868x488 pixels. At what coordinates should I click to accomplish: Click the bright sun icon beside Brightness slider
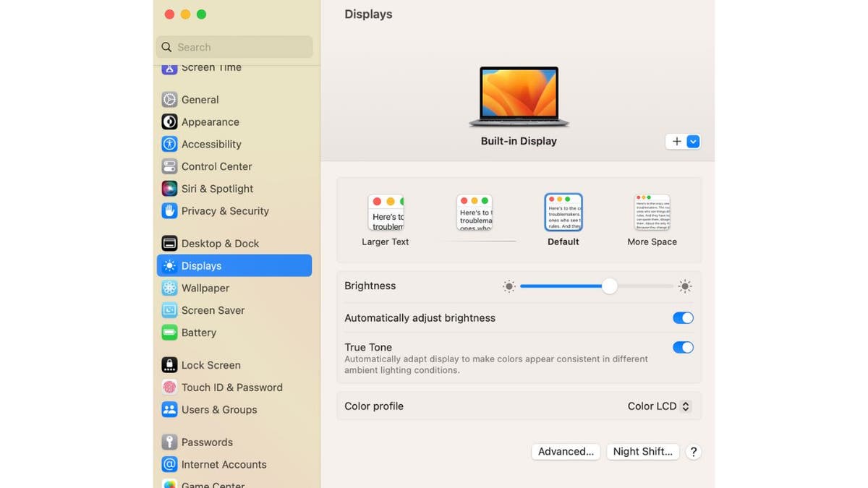685,287
